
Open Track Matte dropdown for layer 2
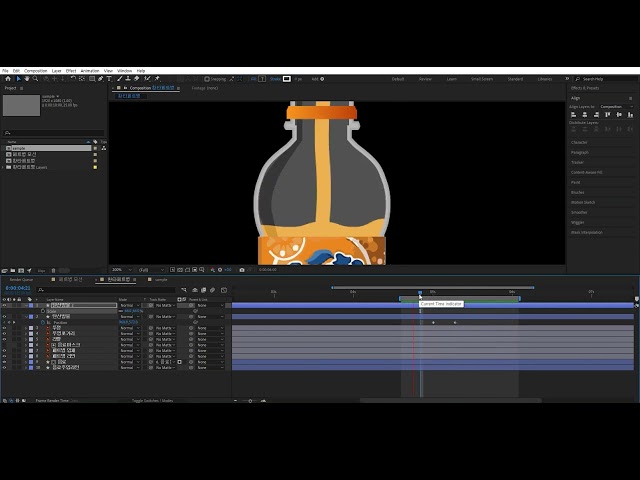coord(165,317)
